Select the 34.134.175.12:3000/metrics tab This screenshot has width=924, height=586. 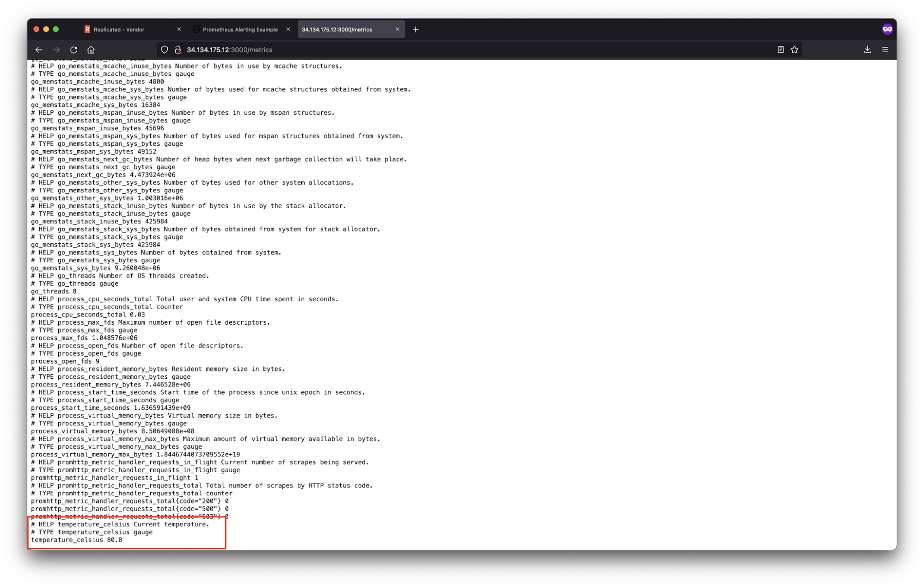351,29
